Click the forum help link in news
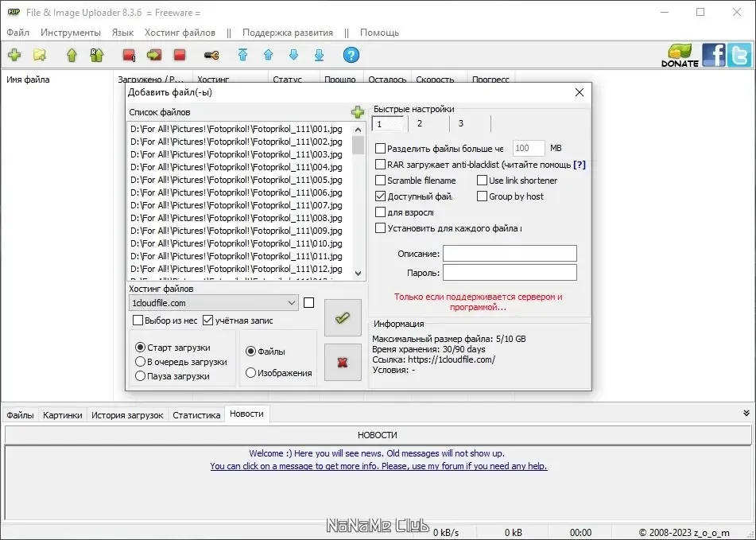Image resolution: width=756 pixels, height=540 pixels. [x=378, y=466]
